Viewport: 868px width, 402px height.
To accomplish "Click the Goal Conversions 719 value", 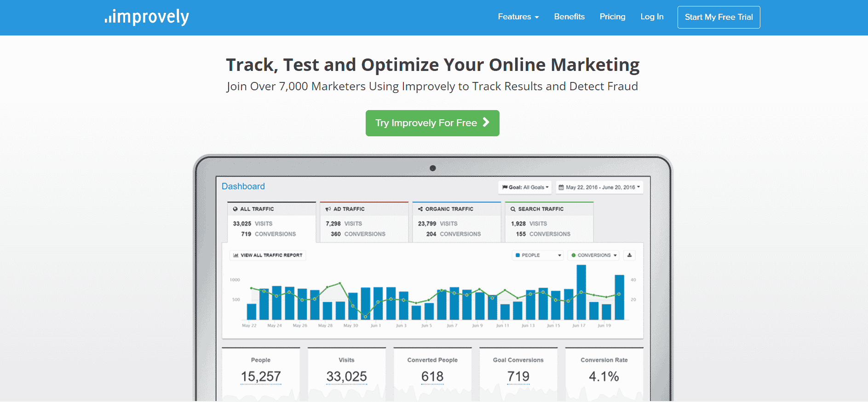I will [x=518, y=377].
